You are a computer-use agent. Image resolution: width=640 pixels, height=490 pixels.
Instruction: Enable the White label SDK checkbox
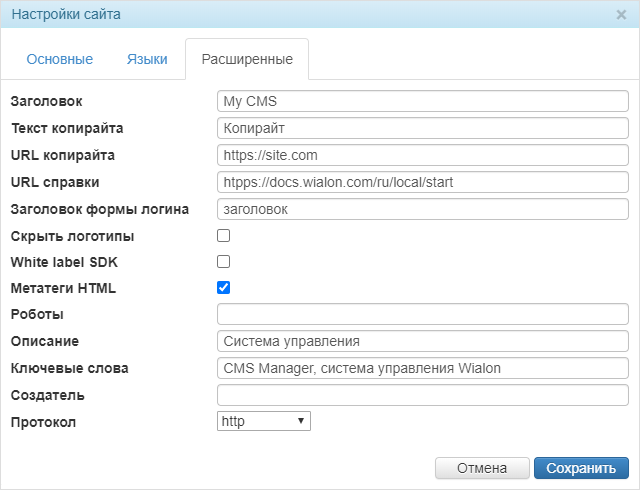tap(224, 262)
